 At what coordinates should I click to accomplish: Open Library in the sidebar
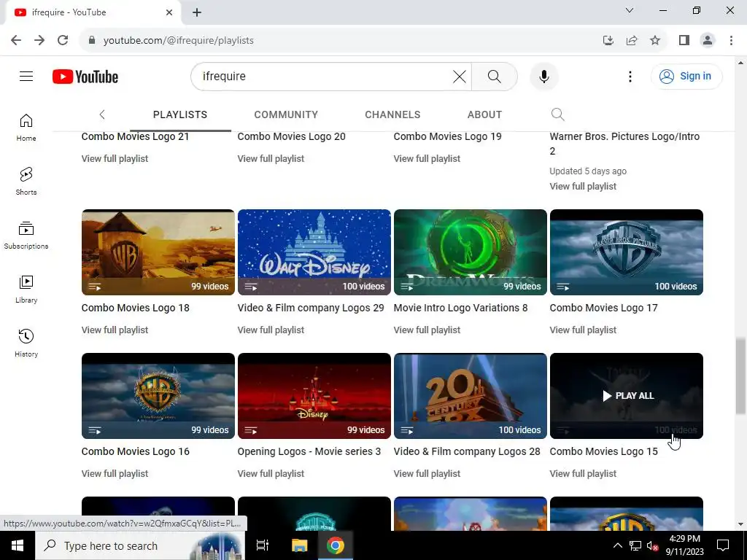coord(26,289)
